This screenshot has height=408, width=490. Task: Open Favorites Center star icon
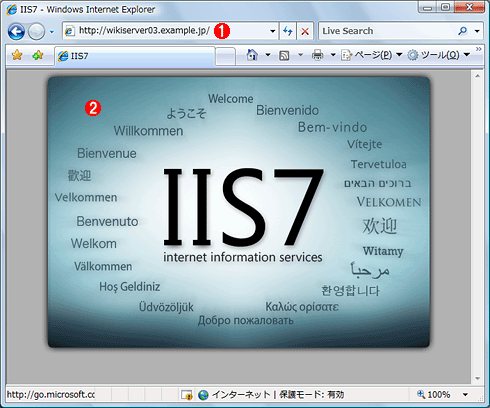click(x=17, y=55)
